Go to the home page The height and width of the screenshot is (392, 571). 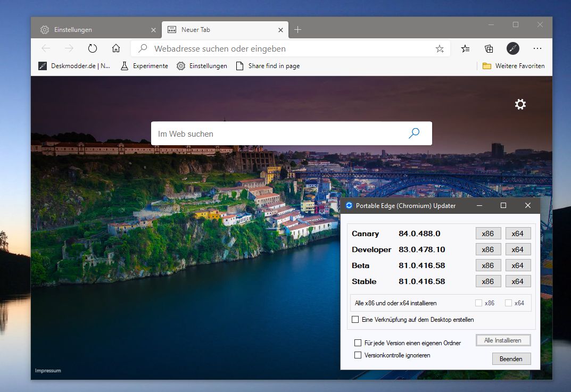[x=116, y=48]
